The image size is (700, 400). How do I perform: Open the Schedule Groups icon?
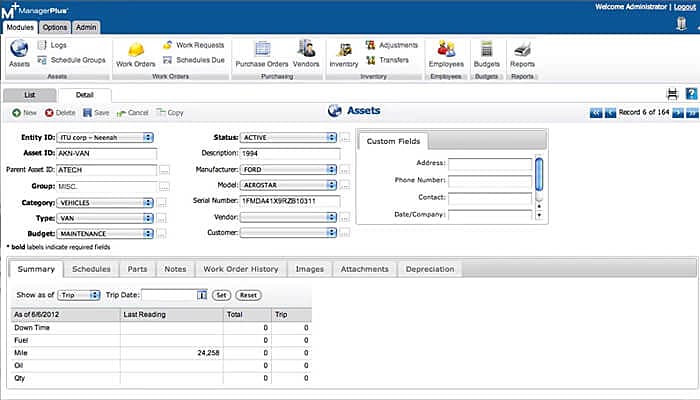pyautogui.click(x=42, y=60)
